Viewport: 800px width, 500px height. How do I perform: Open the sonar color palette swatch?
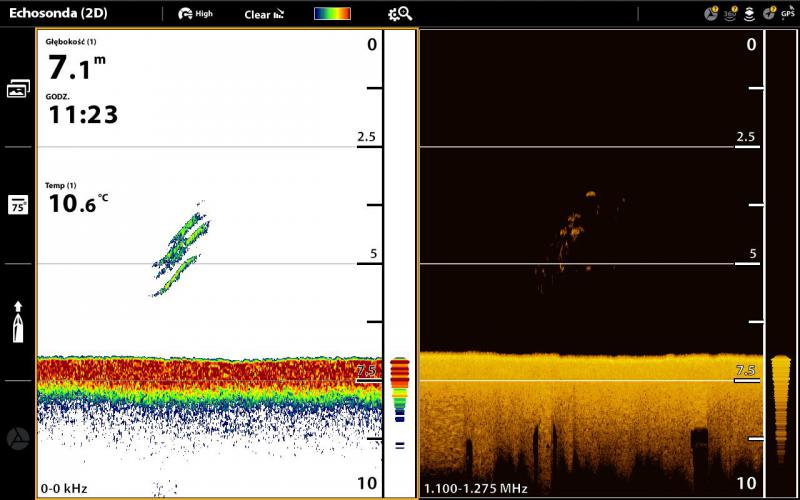[332, 14]
